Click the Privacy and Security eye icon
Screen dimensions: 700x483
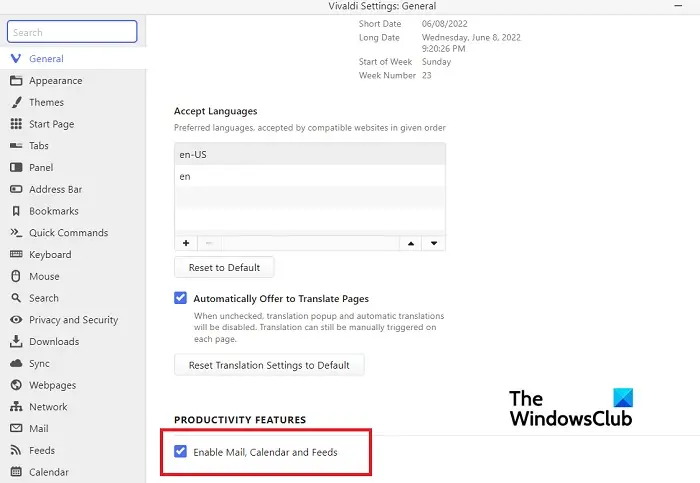[x=16, y=320]
